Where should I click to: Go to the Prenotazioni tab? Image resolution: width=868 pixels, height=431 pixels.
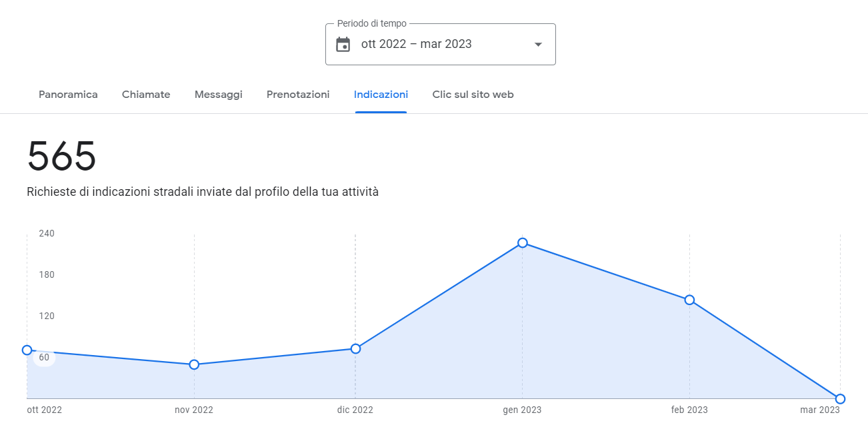(298, 95)
